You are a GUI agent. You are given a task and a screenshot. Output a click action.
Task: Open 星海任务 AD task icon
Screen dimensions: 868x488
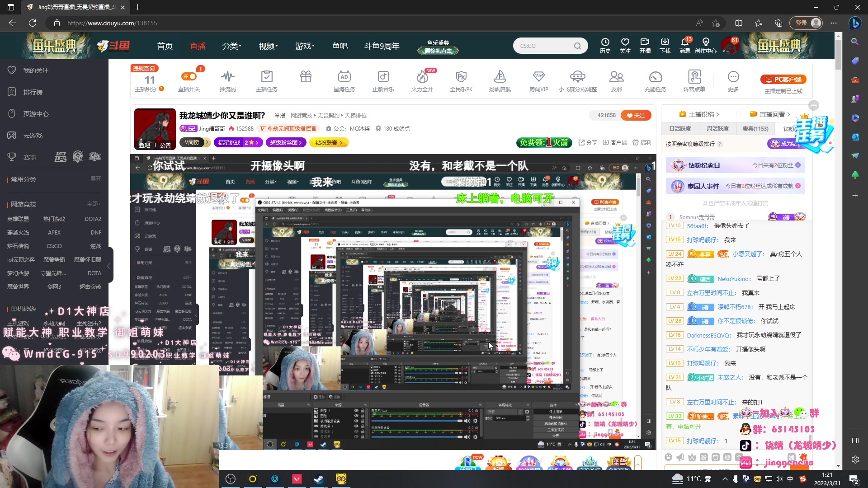344,81
